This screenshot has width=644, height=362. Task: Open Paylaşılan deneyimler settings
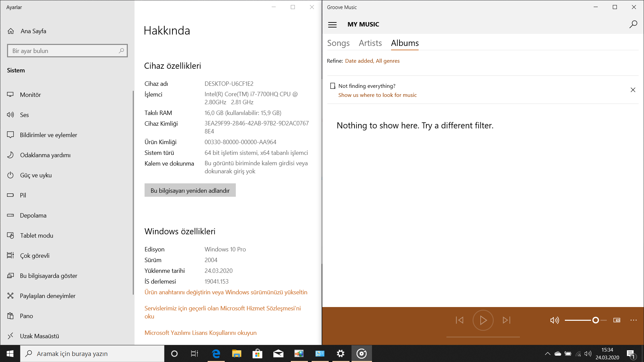coord(67,296)
